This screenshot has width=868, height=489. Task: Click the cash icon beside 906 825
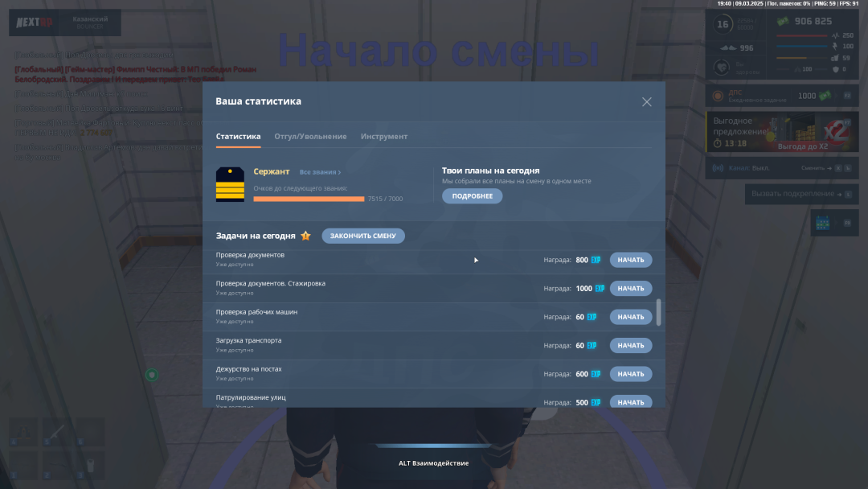(783, 22)
